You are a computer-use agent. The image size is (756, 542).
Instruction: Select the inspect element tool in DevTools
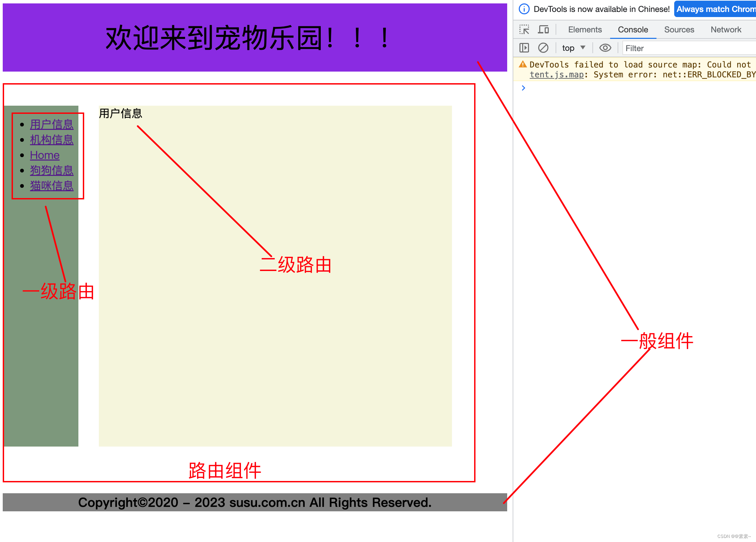pyautogui.click(x=524, y=30)
